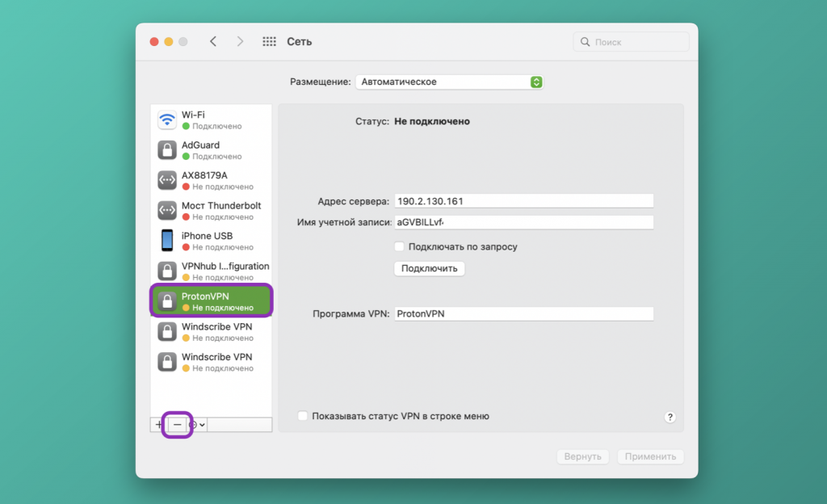Click the Вернуть button
The image size is (827, 504).
[583, 456]
